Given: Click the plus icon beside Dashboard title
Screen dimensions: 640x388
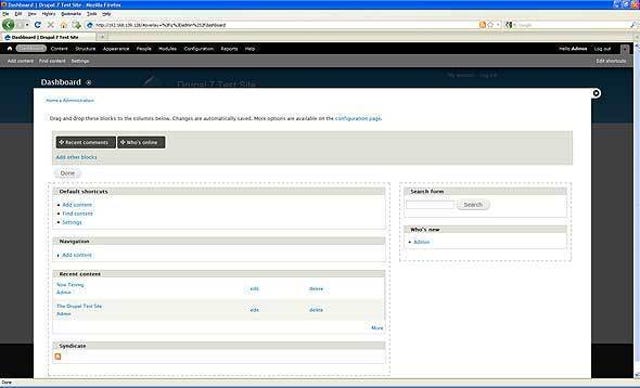Looking at the screenshot, I should [x=89, y=82].
